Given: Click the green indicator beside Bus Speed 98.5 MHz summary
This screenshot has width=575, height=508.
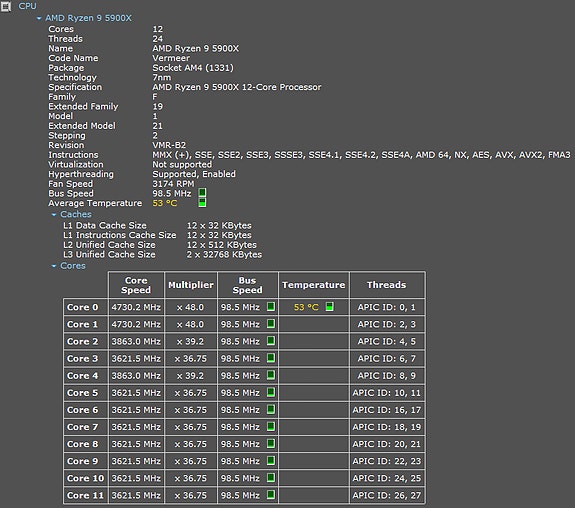Looking at the screenshot, I should [x=202, y=193].
